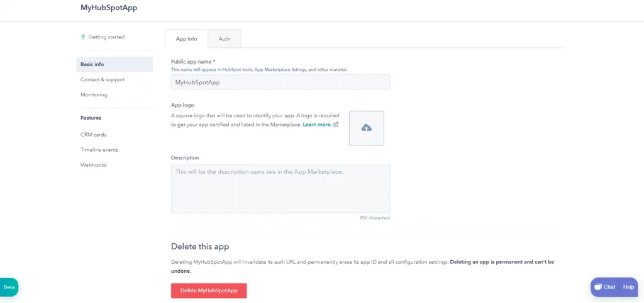Open CRM cards feature
644x303 pixels.
tap(93, 134)
